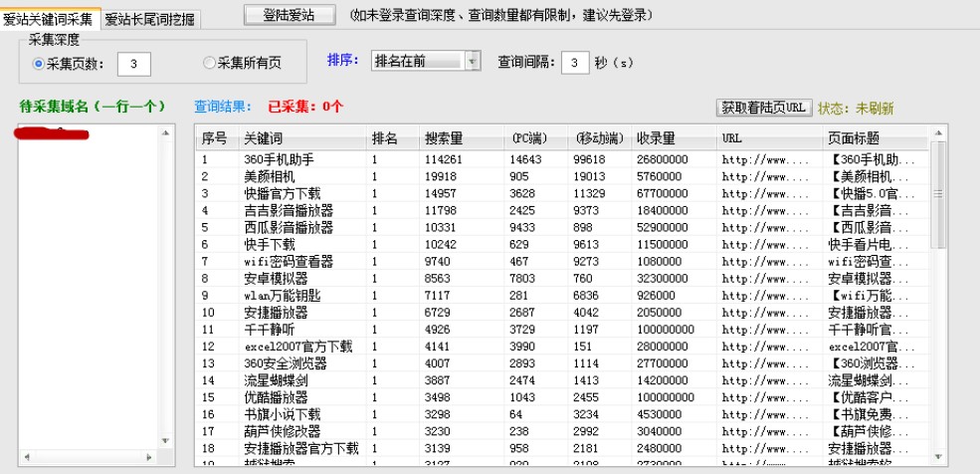Select keyword row 快播官方下载
Viewport: 980px width, 474px height.
coord(562,193)
